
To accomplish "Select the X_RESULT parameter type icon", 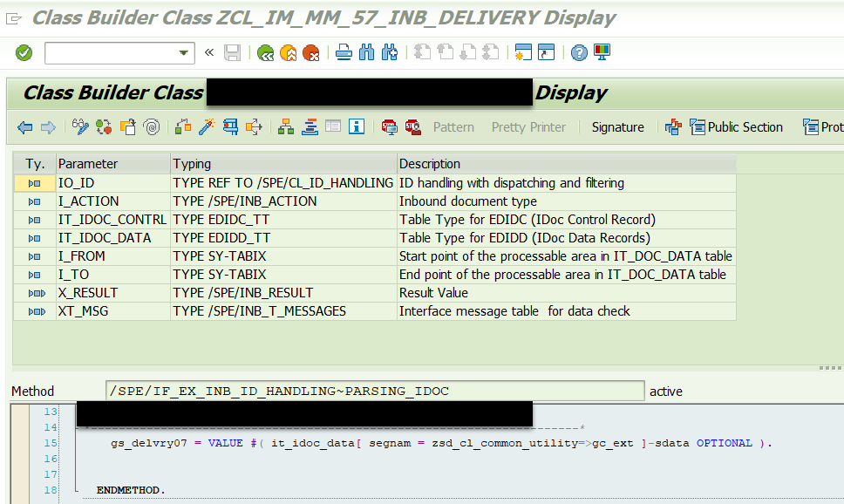I will tap(35, 293).
